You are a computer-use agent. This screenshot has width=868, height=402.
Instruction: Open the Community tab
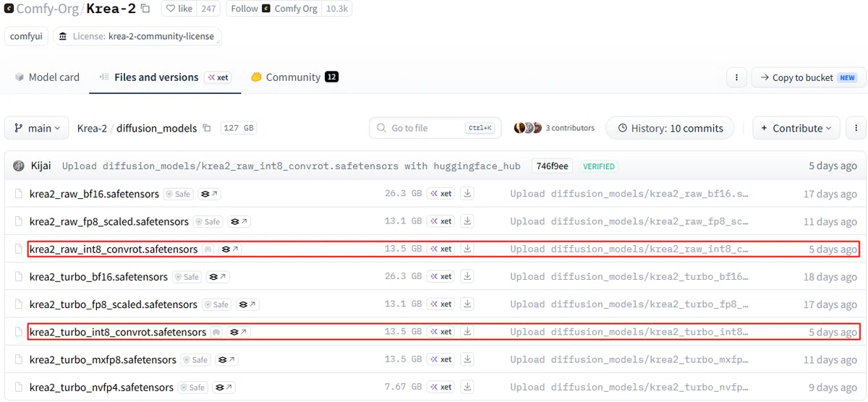[294, 77]
